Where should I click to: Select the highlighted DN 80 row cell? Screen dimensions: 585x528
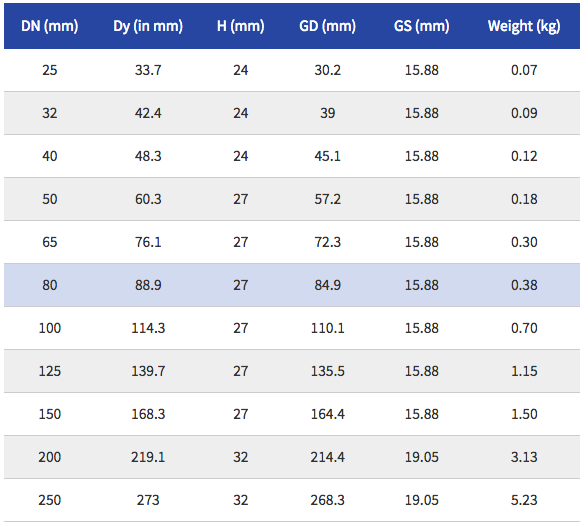coord(50,285)
